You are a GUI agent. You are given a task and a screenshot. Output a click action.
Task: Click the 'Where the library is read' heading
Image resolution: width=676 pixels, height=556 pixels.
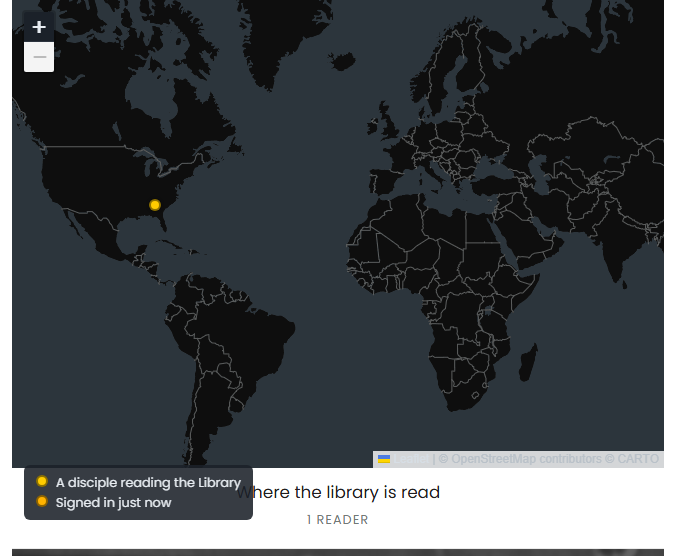pyautogui.click(x=338, y=492)
